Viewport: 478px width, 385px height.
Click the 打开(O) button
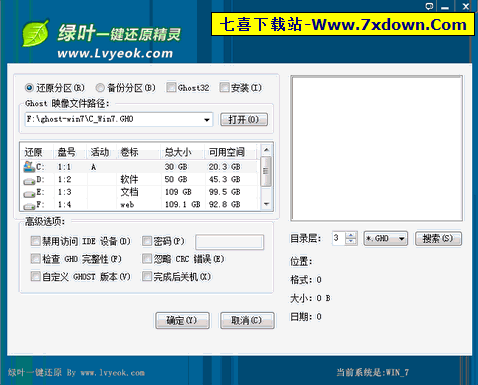click(x=244, y=119)
